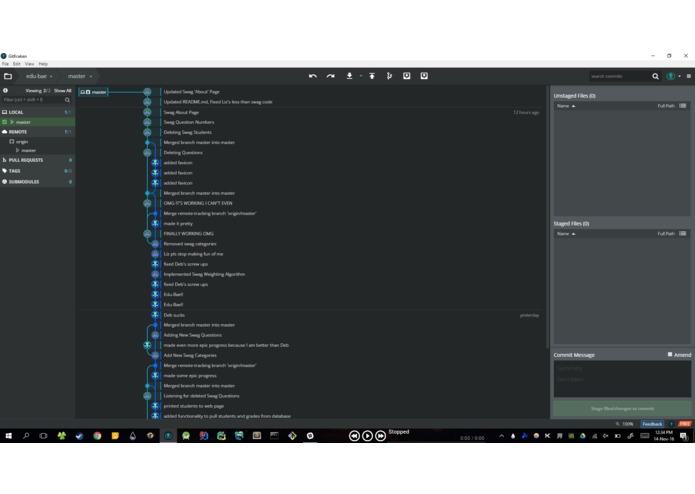The width and height of the screenshot is (695, 494).
Task: Select commit 'OMG IT'S WORKING I CAN'T EVEN'
Action: [198, 203]
